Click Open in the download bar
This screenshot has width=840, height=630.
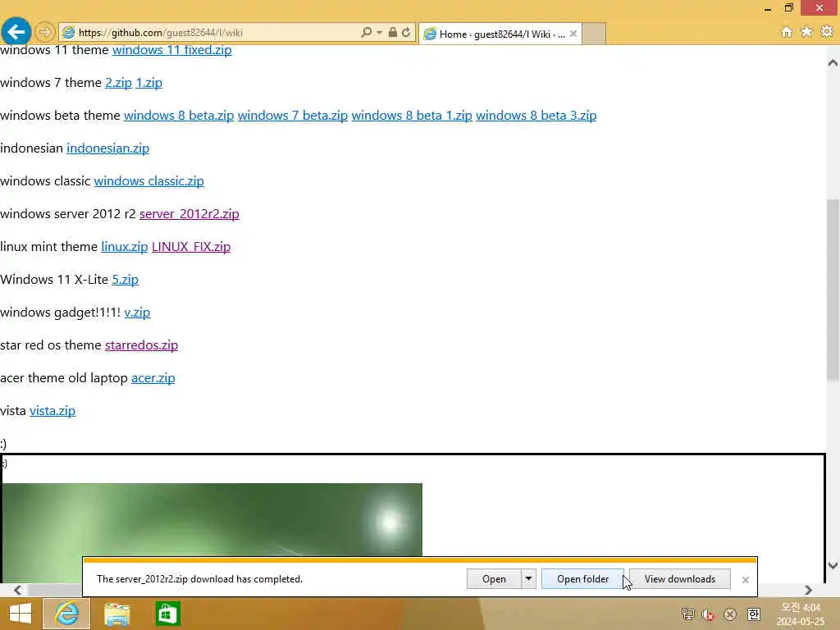tap(494, 578)
